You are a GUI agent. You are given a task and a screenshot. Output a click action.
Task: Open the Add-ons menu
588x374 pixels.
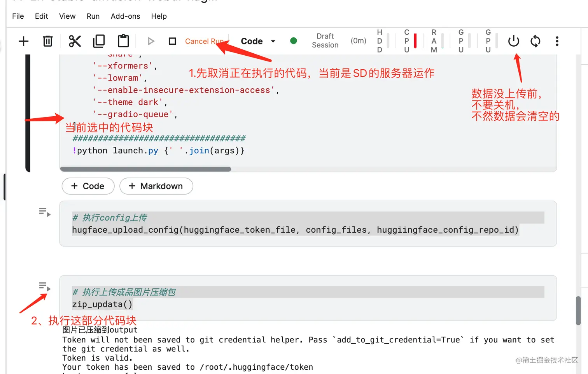click(x=125, y=16)
